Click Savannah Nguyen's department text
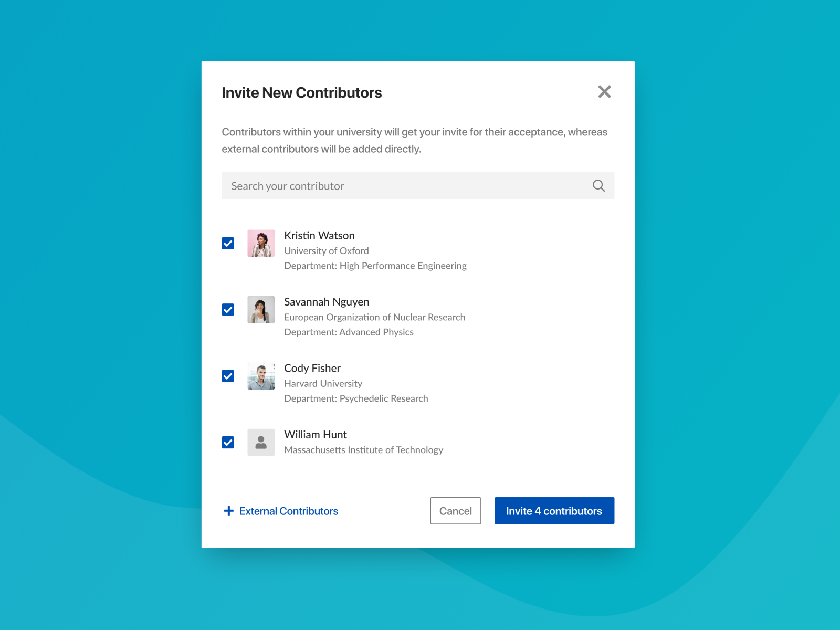The width and height of the screenshot is (840, 630). click(348, 332)
